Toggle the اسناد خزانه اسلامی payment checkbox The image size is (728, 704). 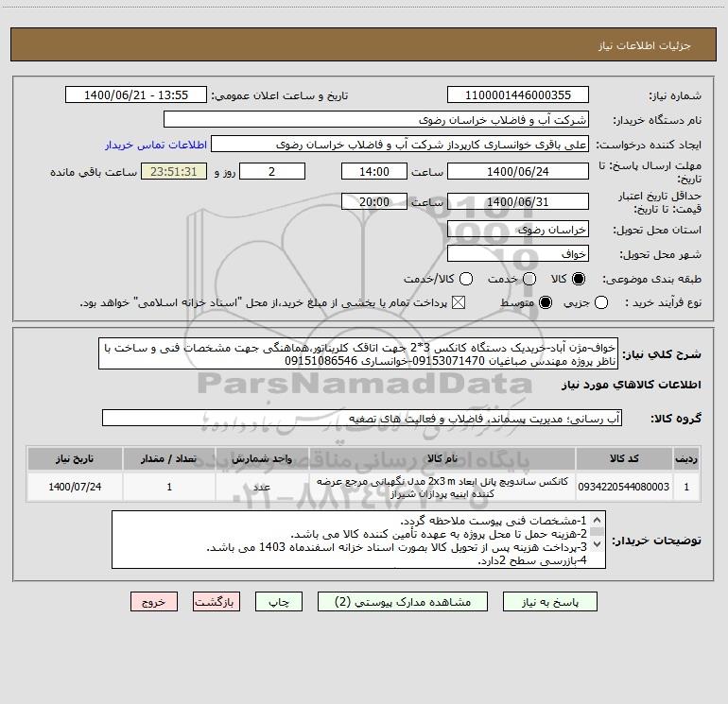[459, 302]
